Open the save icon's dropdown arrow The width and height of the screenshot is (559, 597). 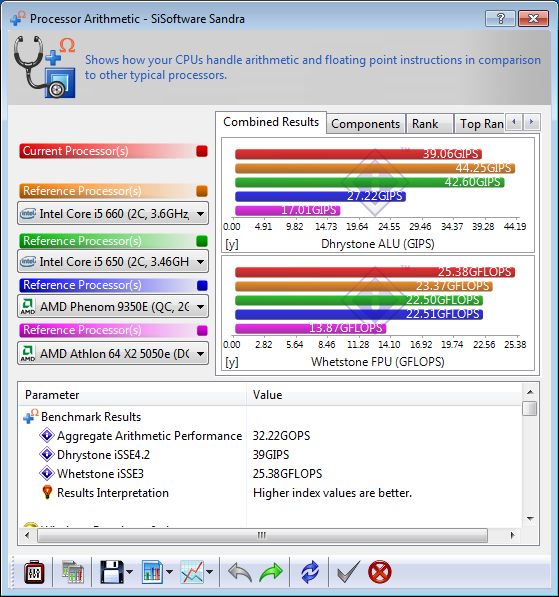[129, 572]
